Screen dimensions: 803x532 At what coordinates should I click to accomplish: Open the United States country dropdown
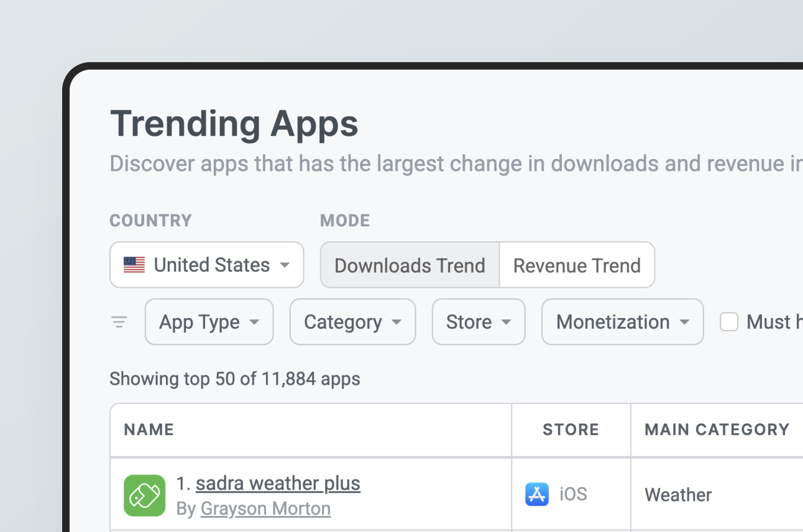pyautogui.click(x=206, y=265)
